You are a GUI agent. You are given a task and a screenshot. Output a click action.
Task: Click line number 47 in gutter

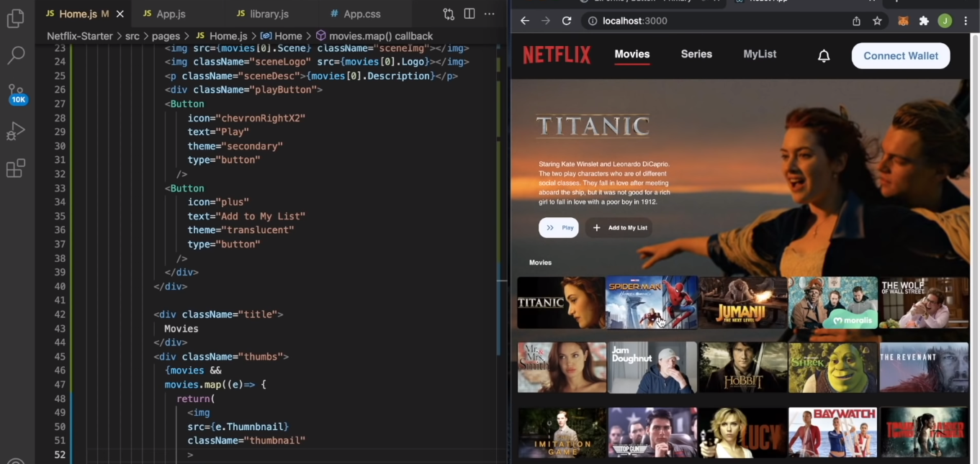pos(60,385)
